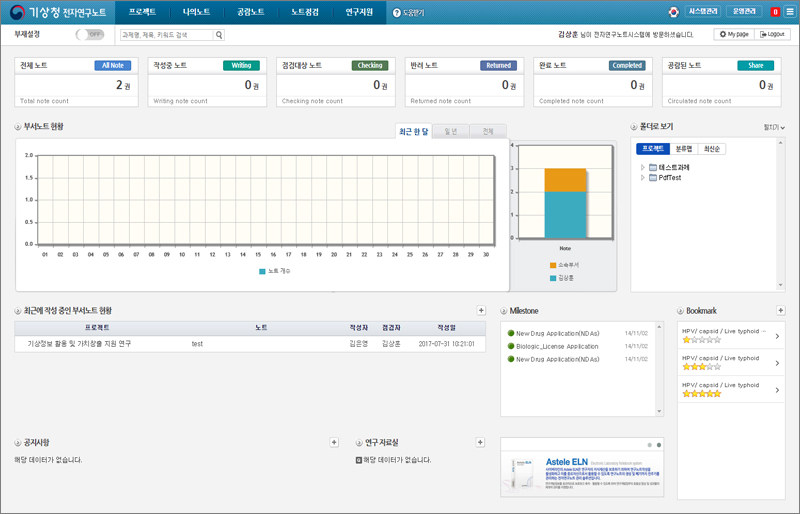
Task: Open the 공람노트 menu
Action: 250,12
